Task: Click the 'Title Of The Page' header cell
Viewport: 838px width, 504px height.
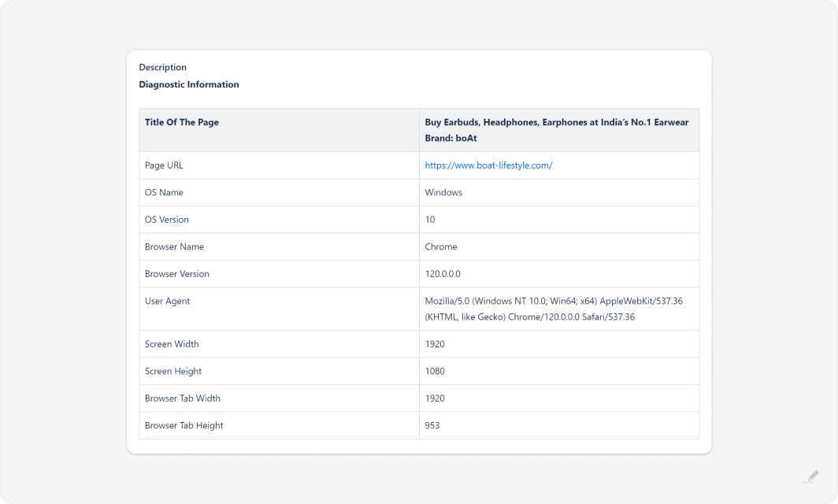Action: [279, 130]
